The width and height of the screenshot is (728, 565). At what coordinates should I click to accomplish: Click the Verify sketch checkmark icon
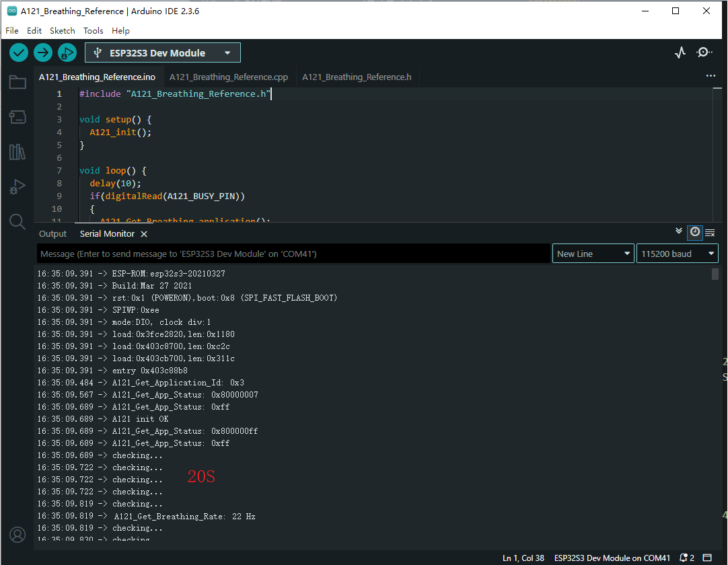(19, 52)
